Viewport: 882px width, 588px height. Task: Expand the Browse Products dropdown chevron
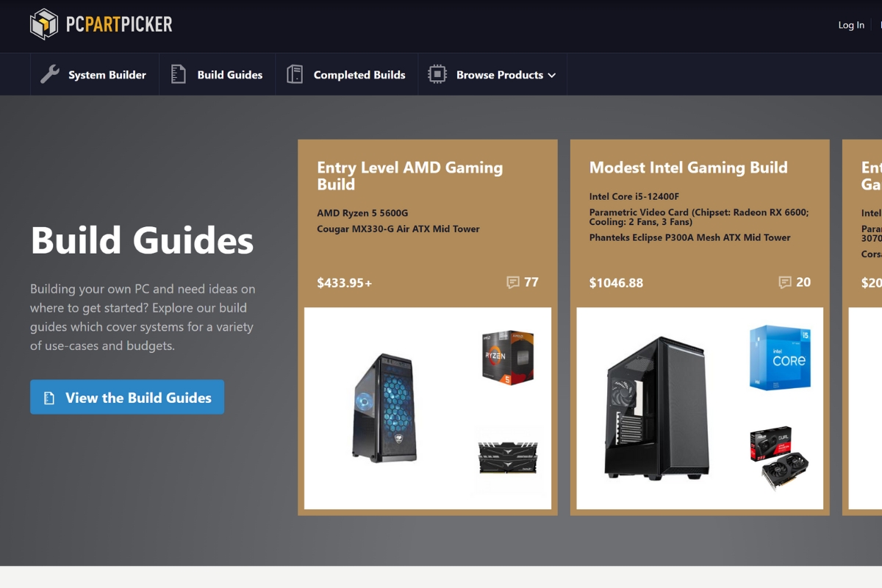pyautogui.click(x=552, y=75)
